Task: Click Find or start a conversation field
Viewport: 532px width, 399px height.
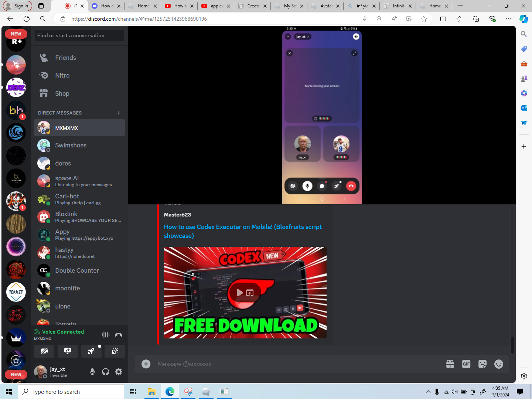Action: coord(79,35)
